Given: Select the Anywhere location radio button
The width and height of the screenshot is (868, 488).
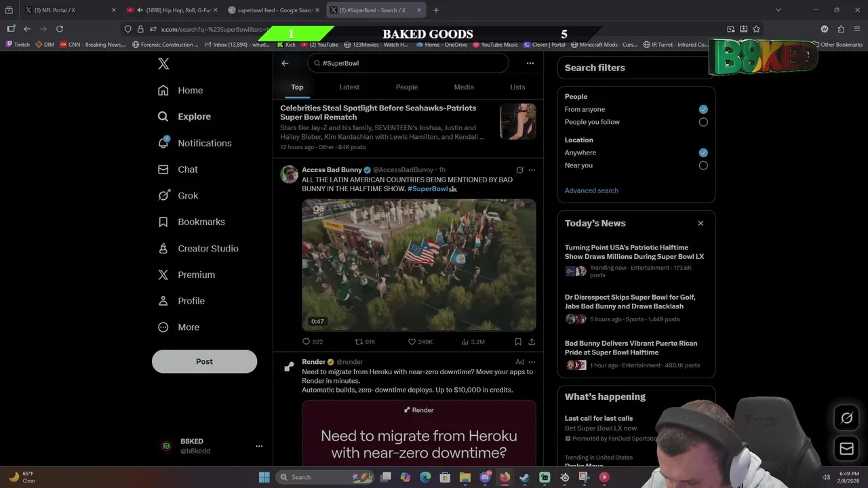Looking at the screenshot, I should point(703,152).
